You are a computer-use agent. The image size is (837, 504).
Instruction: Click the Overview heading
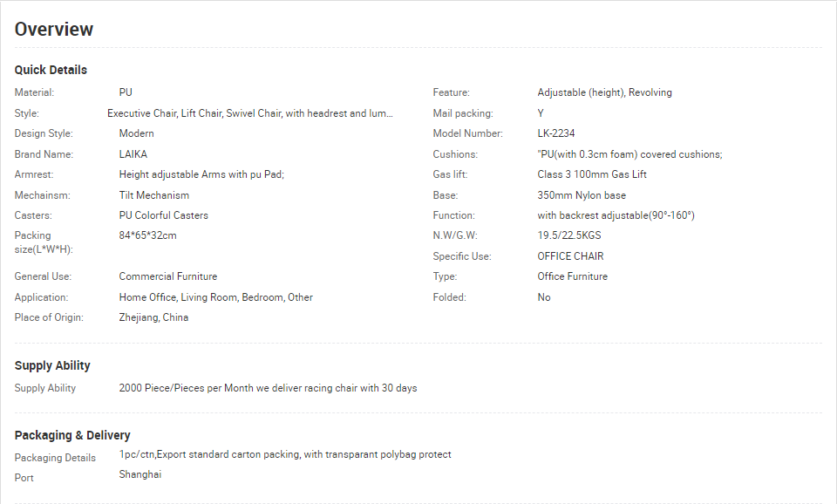click(54, 30)
